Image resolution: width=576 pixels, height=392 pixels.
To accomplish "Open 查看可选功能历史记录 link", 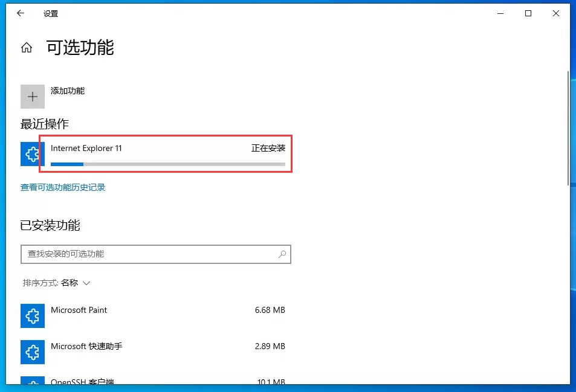I will [62, 188].
